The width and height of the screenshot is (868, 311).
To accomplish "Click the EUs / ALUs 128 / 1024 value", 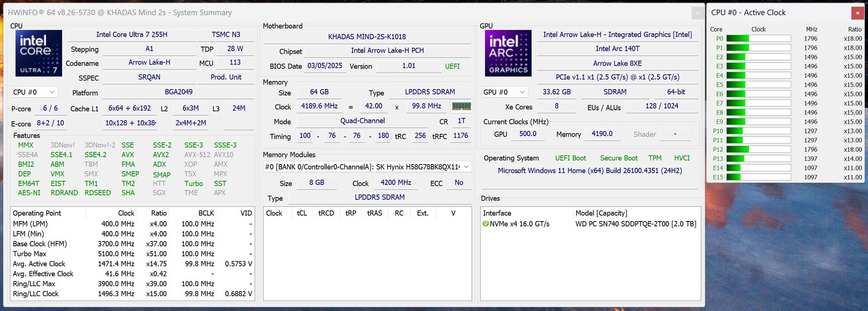I will pos(662,106).
